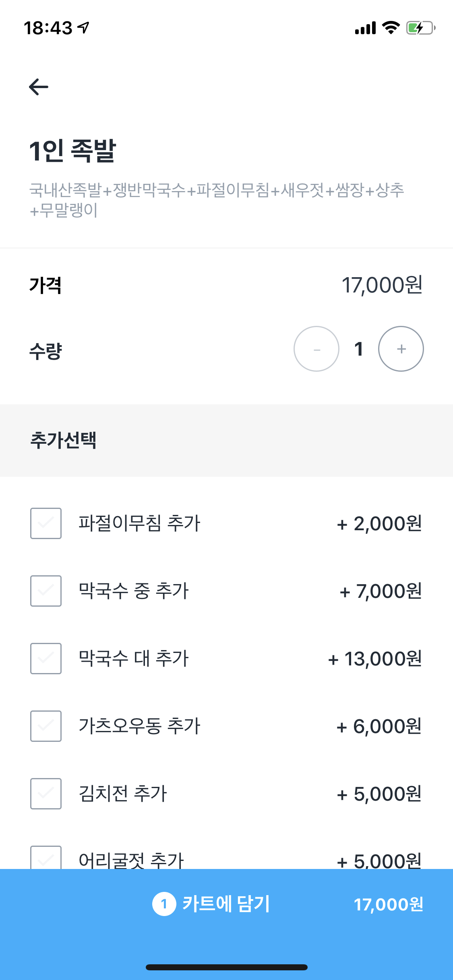The height and width of the screenshot is (980, 453).
Task: Increase quantity with the plus button
Action: pyautogui.click(x=401, y=349)
